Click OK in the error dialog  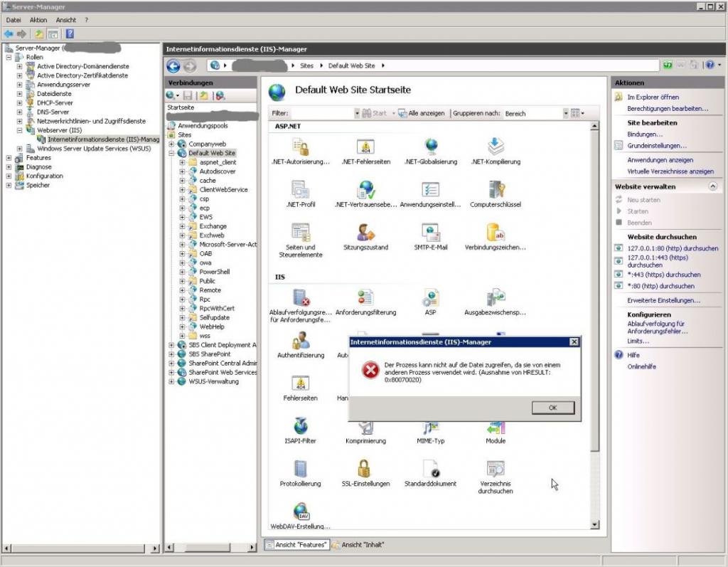click(553, 408)
